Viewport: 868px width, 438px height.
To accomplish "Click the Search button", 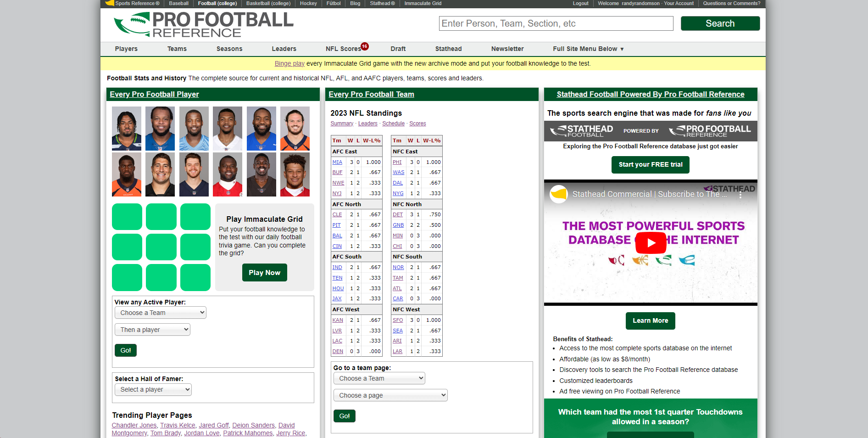I will (x=720, y=23).
